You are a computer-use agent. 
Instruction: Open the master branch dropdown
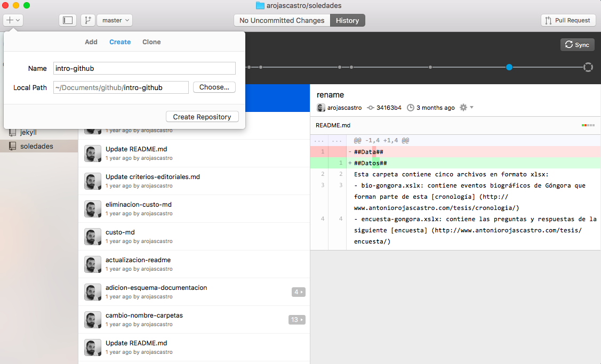[115, 20]
